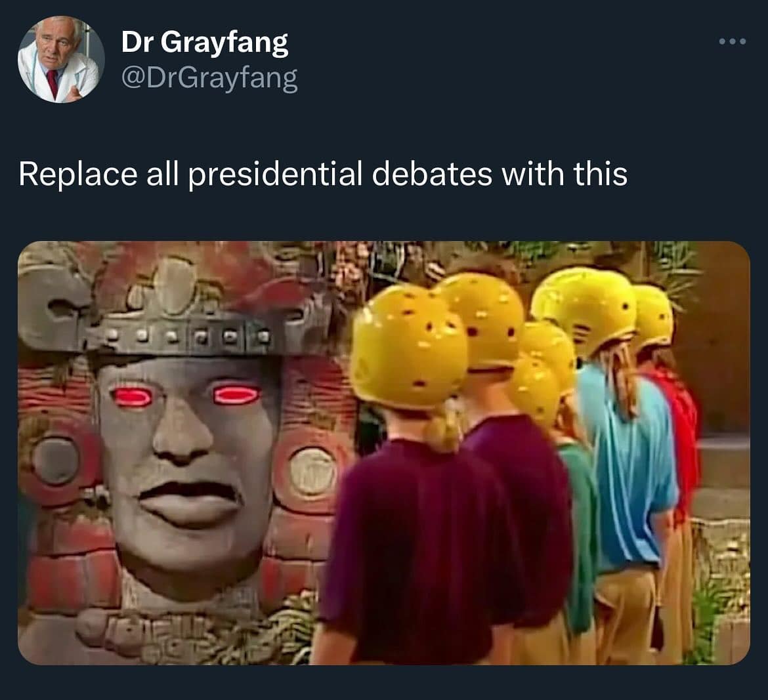Click the stone statue's left glowing red eye
768x700 pixels.
point(131,397)
